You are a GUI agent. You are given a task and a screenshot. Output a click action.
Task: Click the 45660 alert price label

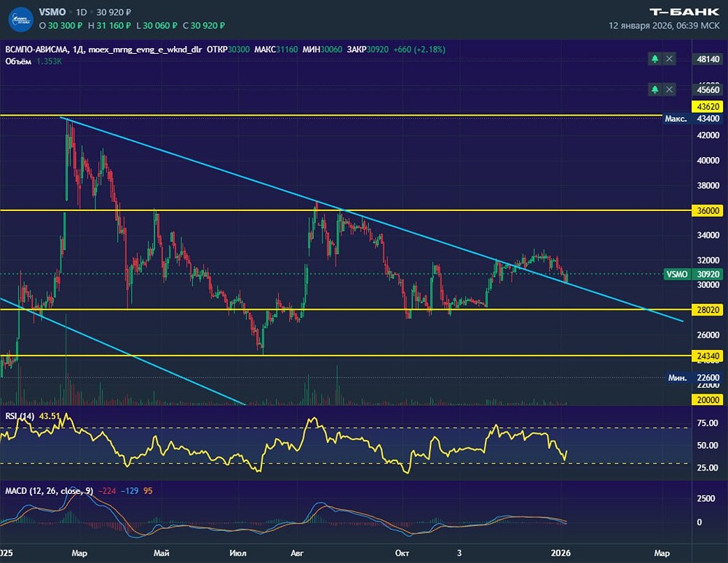click(x=708, y=90)
